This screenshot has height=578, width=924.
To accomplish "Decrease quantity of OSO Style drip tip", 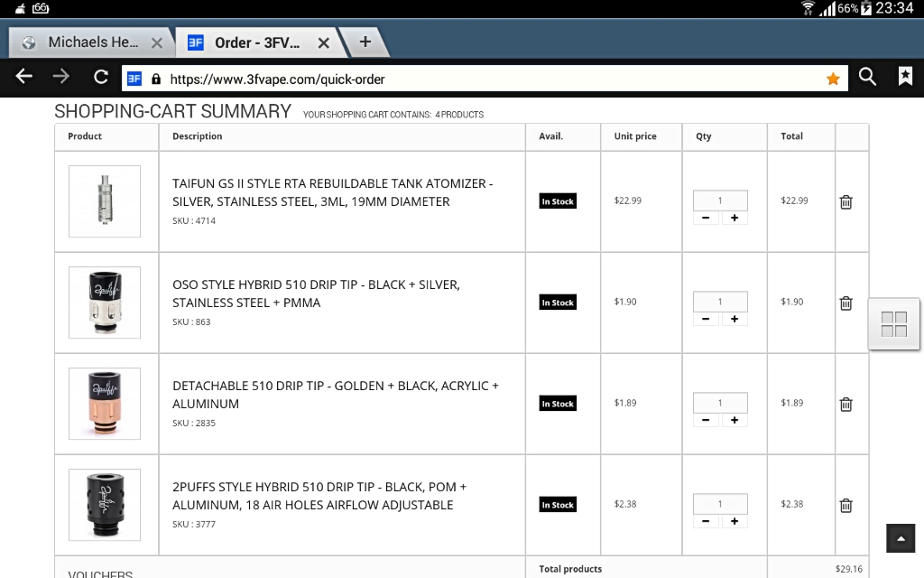I will click(x=706, y=319).
